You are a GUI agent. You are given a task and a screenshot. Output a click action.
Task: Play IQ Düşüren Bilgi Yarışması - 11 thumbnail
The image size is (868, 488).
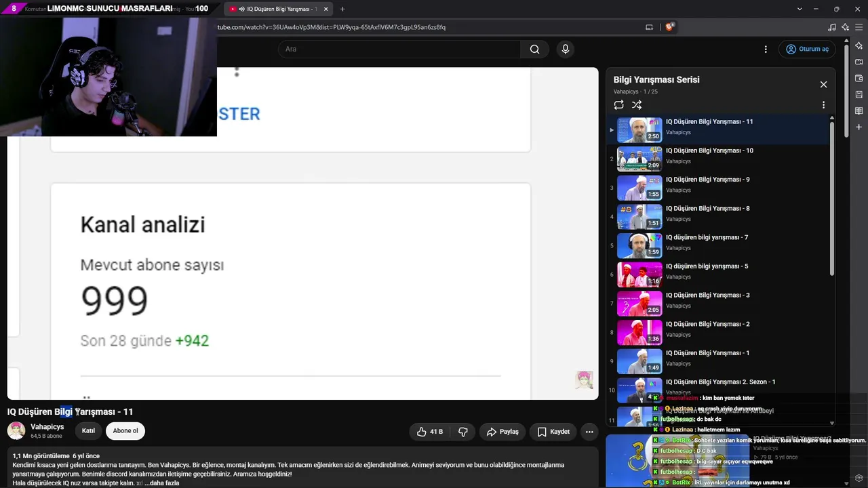(x=639, y=129)
